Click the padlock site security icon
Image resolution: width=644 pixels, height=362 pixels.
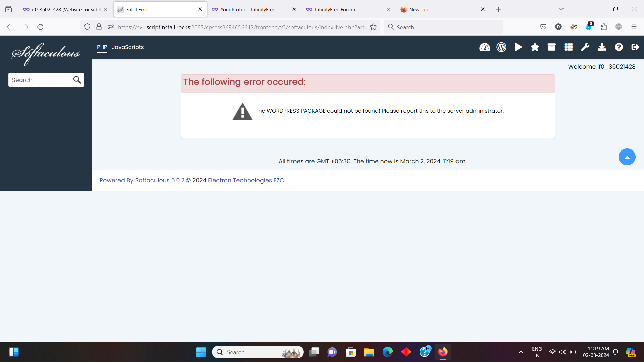99,27
